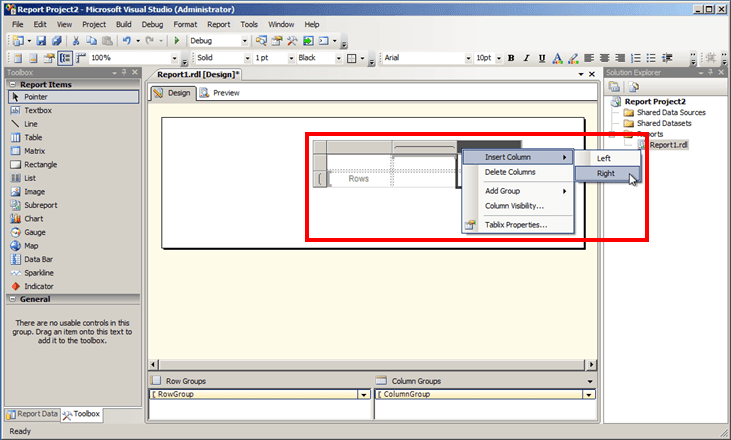Select Shared Datasets folder
Viewport: 731px width, 440px height.
coord(664,123)
